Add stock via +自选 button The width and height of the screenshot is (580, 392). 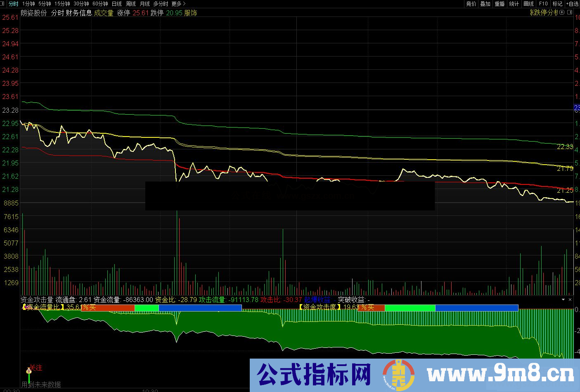[x=573, y=4]
